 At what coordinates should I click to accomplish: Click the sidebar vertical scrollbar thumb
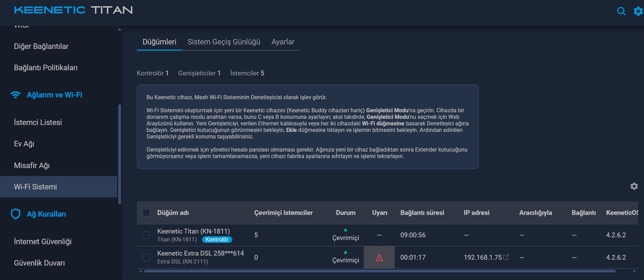coord(120,154)
